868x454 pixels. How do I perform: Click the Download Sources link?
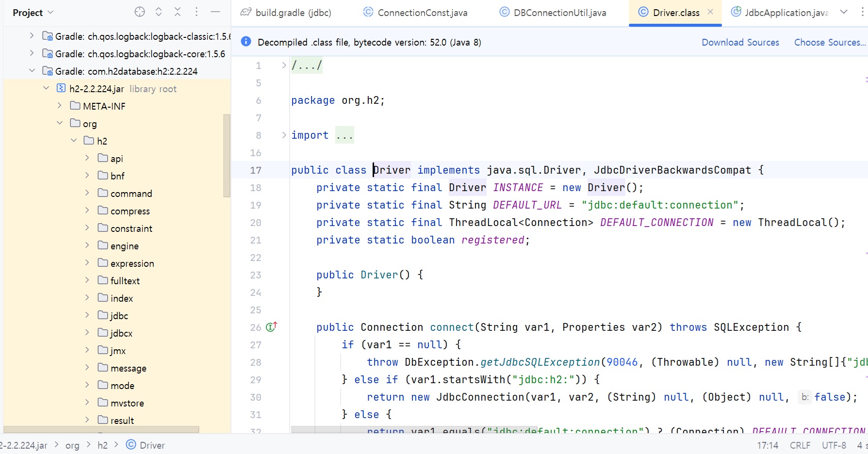click(x=740, y=42)
